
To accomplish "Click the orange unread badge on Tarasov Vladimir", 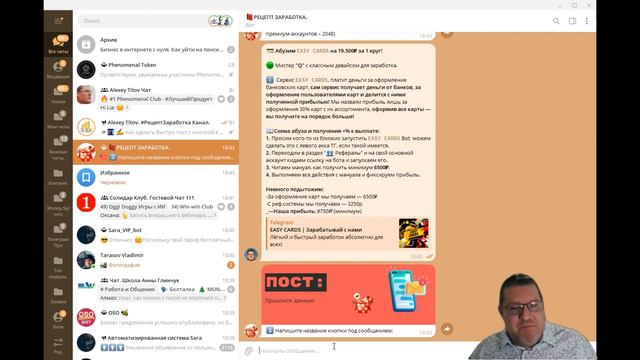I will point(231,265).
